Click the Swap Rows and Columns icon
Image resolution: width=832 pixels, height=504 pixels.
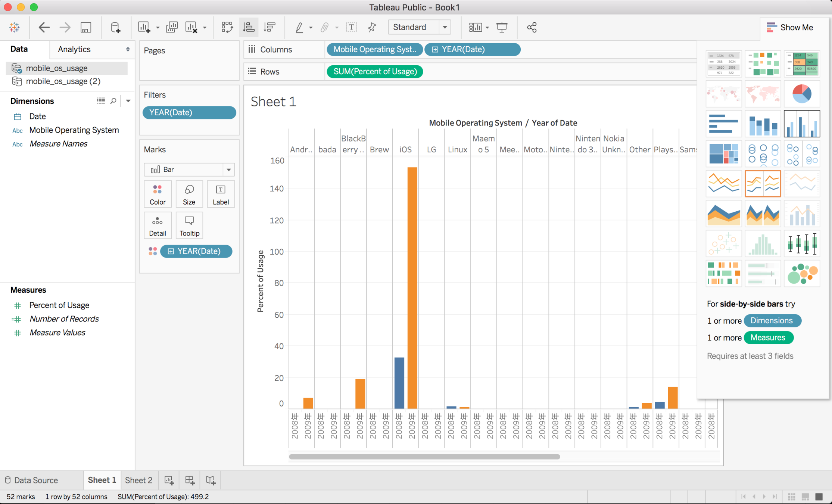[x=227, y=27]
